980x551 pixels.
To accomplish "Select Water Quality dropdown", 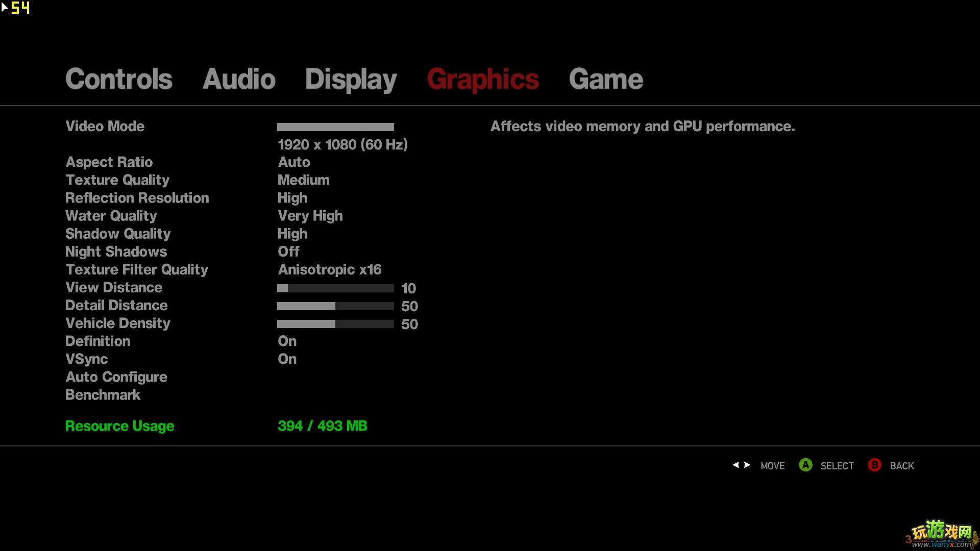I will coord(310,216).
